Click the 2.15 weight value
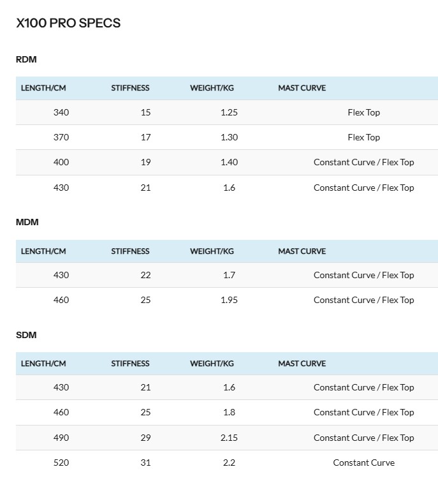The image size is (438, 504). 229,438
